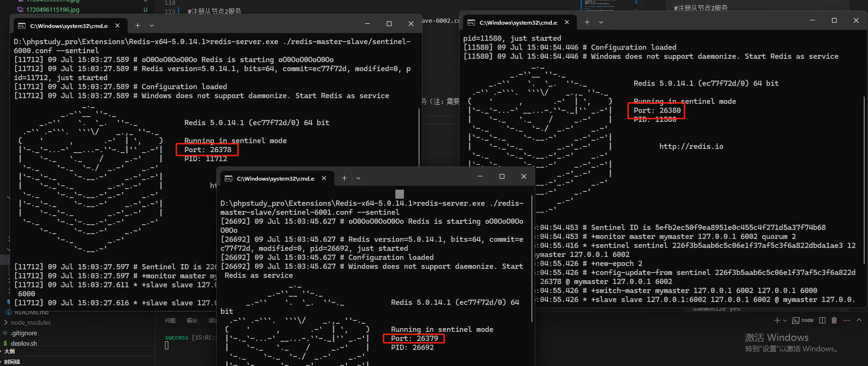Select the cmd.exe tab in the port 26380 terminal window
The image size is (868, 366).
(x=519, y=22)
